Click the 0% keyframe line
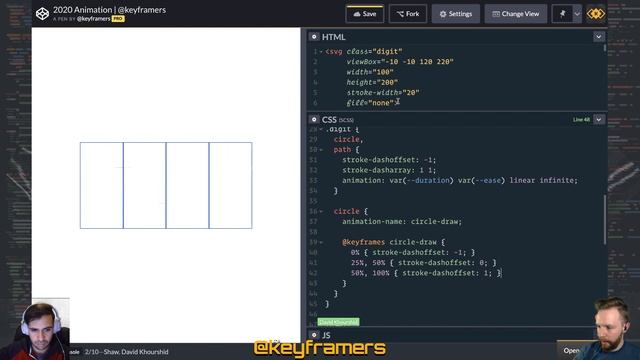Image resolution: width=640 pixels, height=360 pixels. point(413,253)
